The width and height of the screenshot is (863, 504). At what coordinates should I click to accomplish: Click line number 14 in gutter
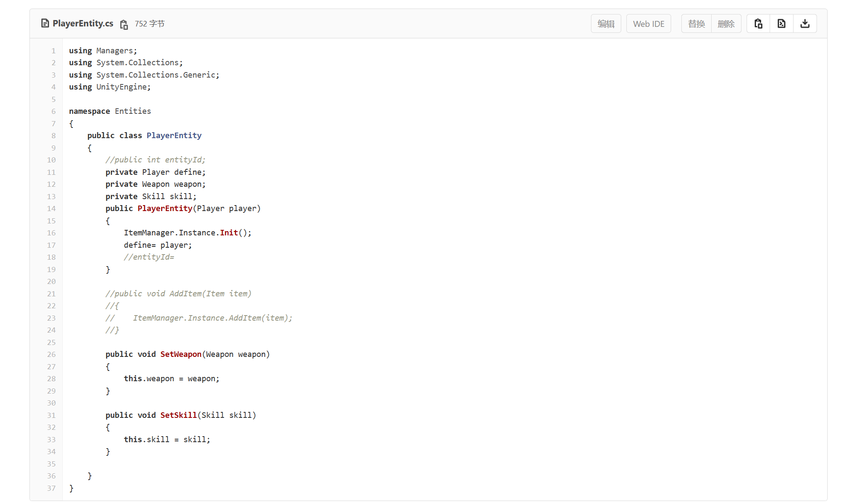click(51, 209)
